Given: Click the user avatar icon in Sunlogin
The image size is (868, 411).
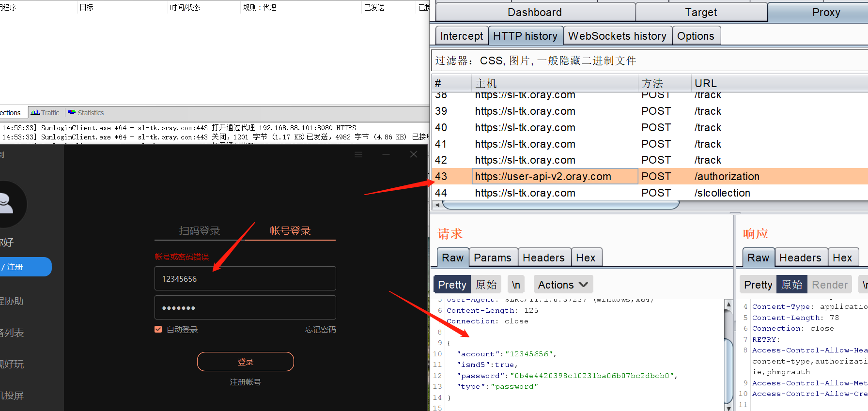Looking at the screenshot, I should [9, 204].
